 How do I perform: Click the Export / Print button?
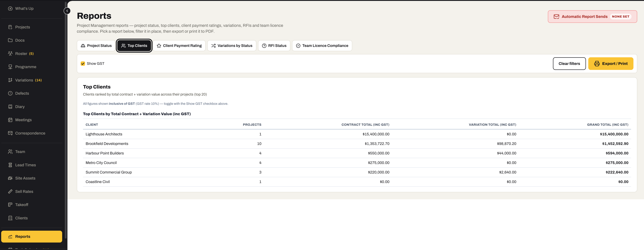(611, 64)
